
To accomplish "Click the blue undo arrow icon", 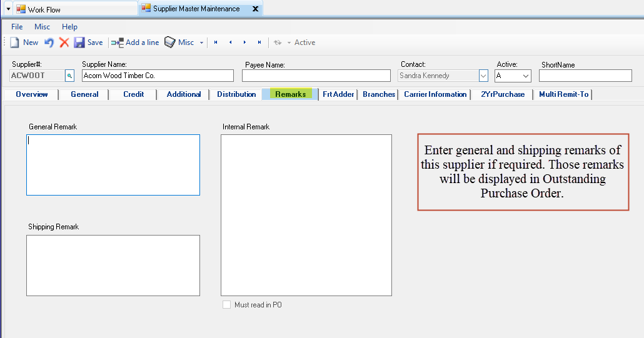I will coord(49,42).
